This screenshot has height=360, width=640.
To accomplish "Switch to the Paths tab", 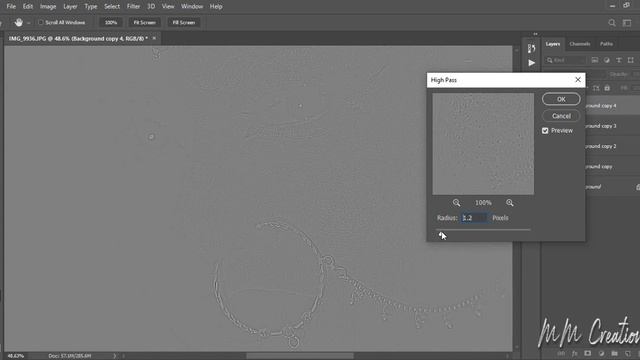I will pos(606,44).
